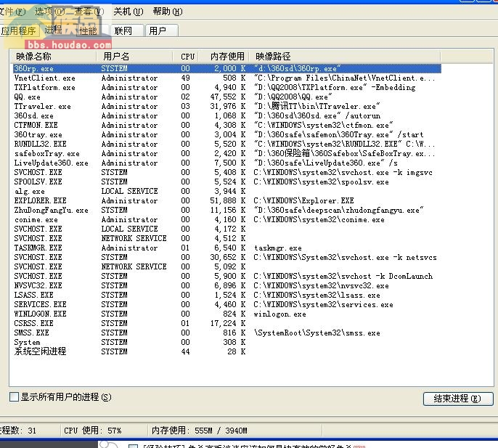Click SVCHOST.EXE with imgsvc path
Viewport: 498px width, 448px height.
(x=226, y=172)
